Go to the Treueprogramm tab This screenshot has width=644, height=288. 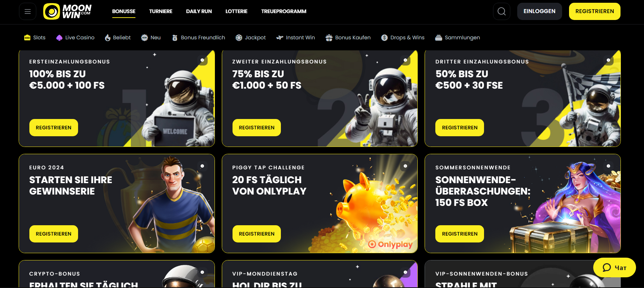tap(284, 11)
